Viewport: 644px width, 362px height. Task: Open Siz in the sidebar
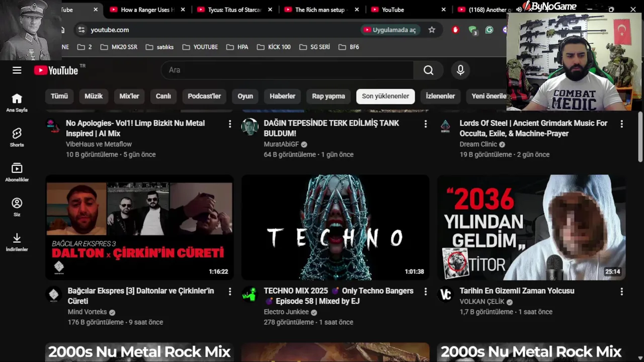pyautogui.click(x=17, y=207)
